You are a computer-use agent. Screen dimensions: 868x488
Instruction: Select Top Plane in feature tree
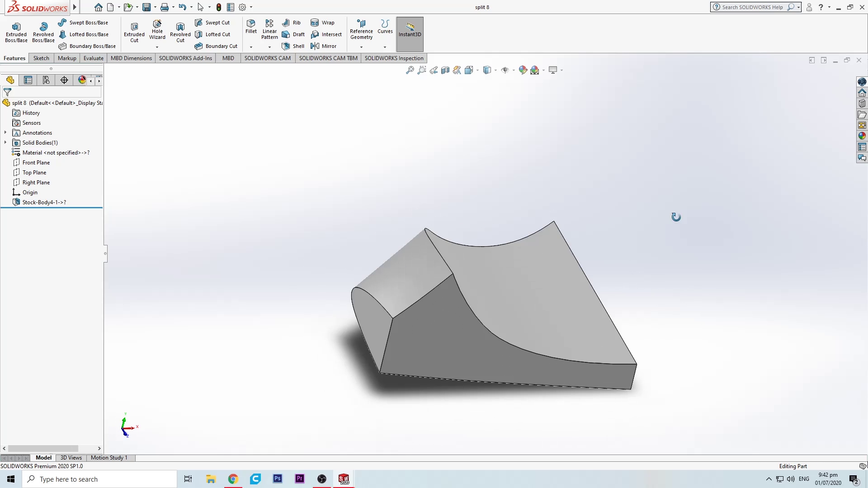pos(34,173)
